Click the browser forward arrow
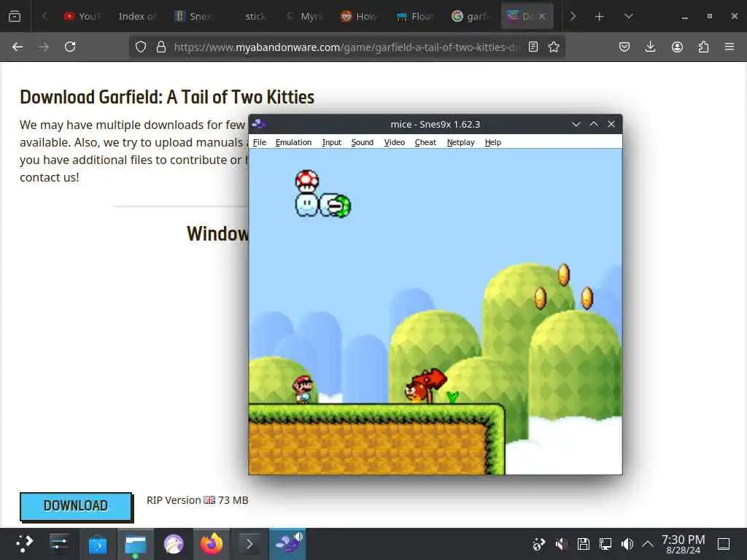 pyautogui.click(x=44, y=47)
